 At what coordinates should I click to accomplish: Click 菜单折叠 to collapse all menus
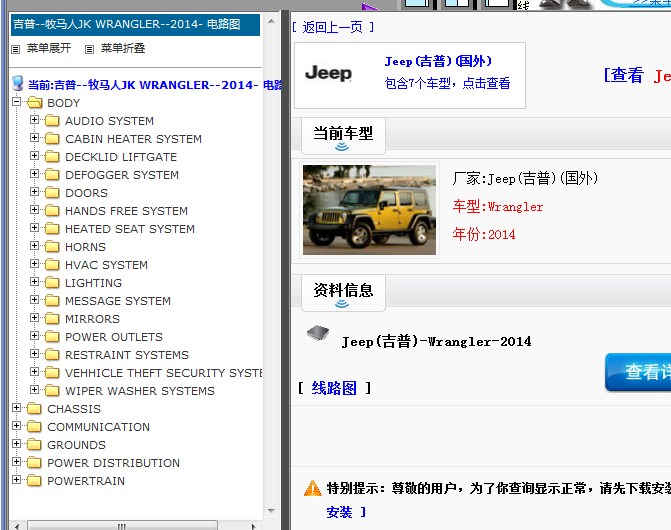[x=123, y=48]
